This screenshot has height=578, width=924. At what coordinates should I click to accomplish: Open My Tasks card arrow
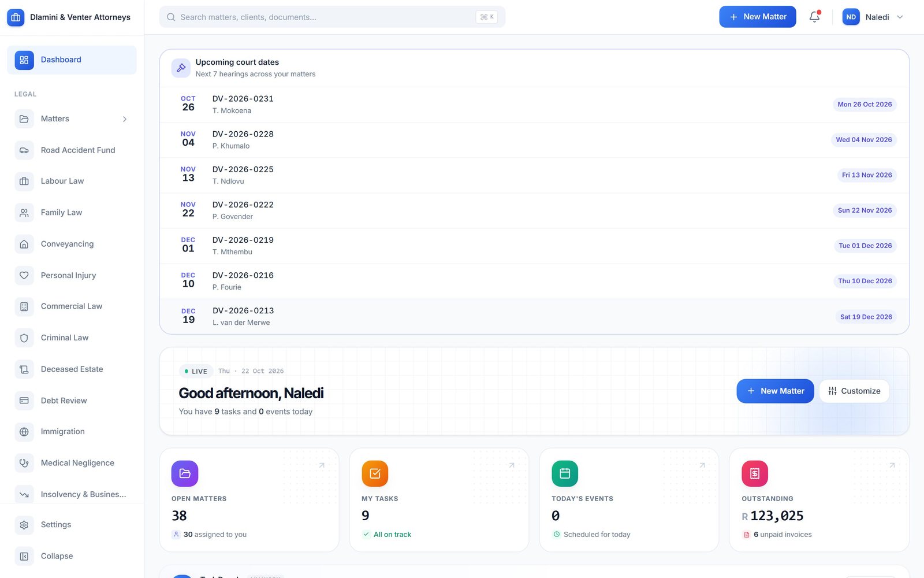[512, 465]
